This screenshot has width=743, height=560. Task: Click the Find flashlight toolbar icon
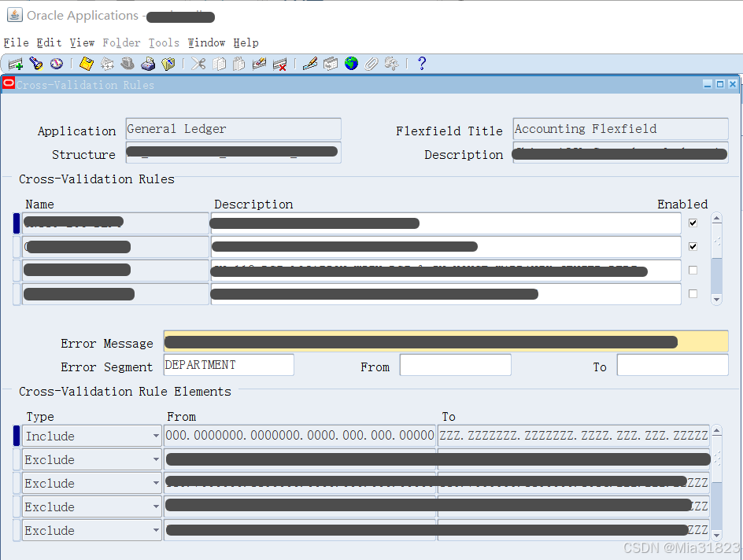(x=36, y=64)
